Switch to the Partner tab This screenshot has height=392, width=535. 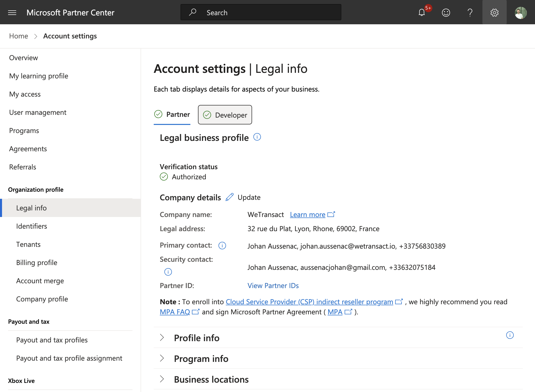coord(172,115)
